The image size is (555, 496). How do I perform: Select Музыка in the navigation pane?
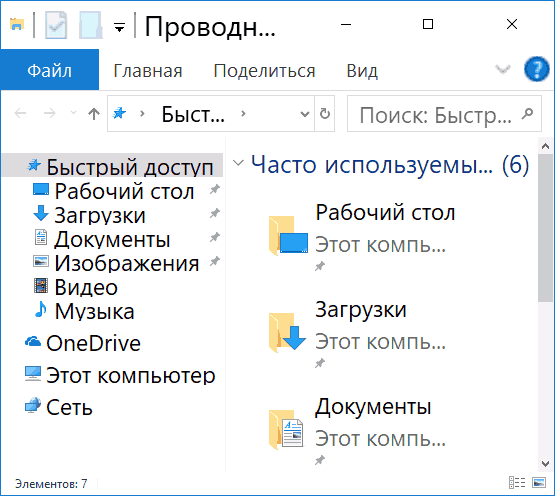(94, 312)
